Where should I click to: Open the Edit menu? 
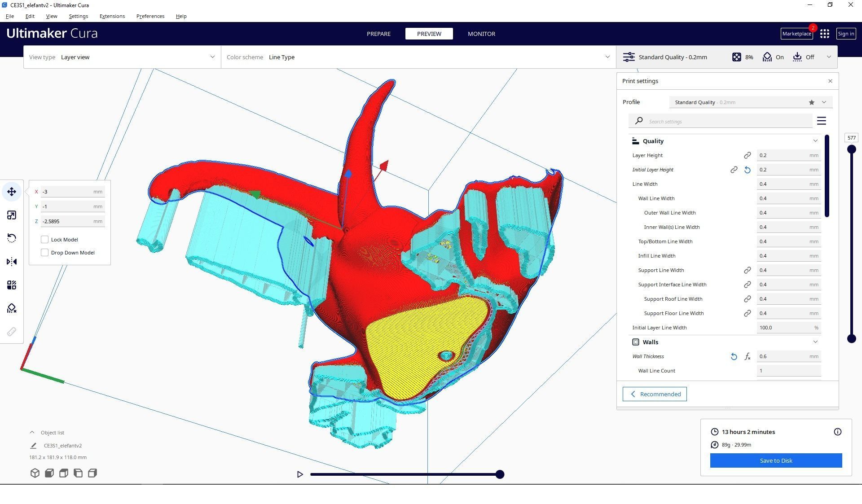click(30, 16)
